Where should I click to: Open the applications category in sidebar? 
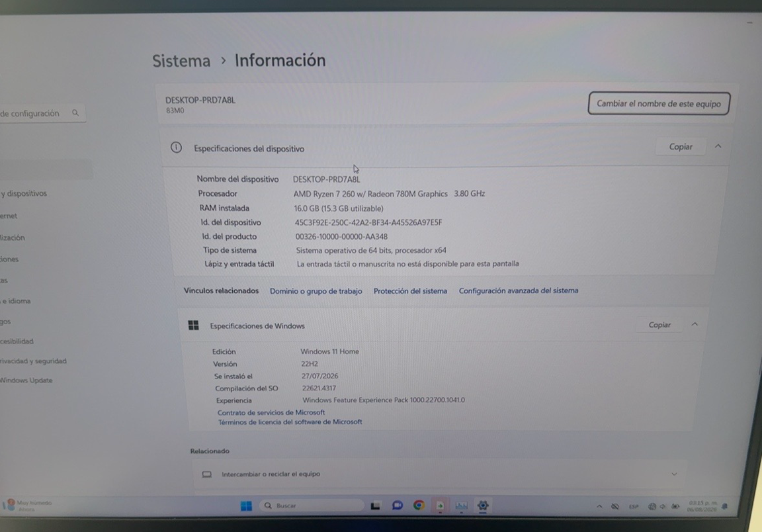pos(9,259)
